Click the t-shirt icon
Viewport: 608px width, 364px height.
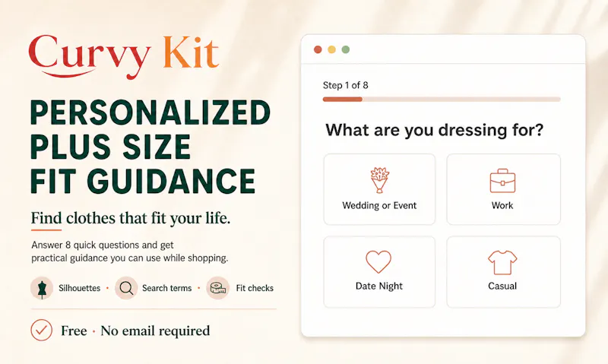(502, 262)
